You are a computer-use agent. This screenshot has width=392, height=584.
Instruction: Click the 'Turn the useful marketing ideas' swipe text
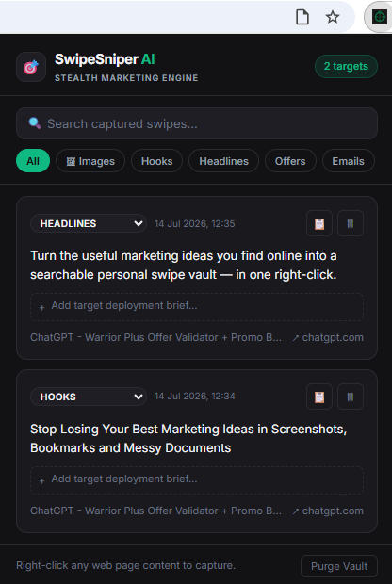tap(184, 266)
